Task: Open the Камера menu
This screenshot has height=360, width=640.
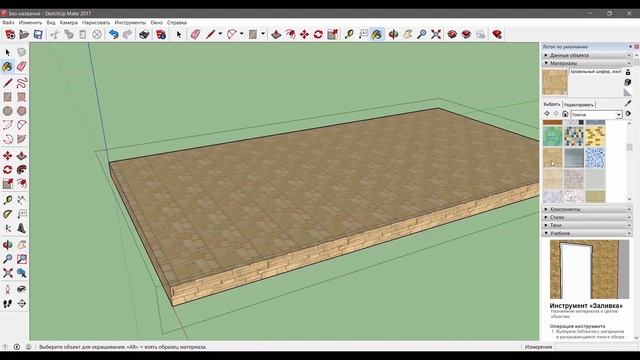Action: coord(69,22)
